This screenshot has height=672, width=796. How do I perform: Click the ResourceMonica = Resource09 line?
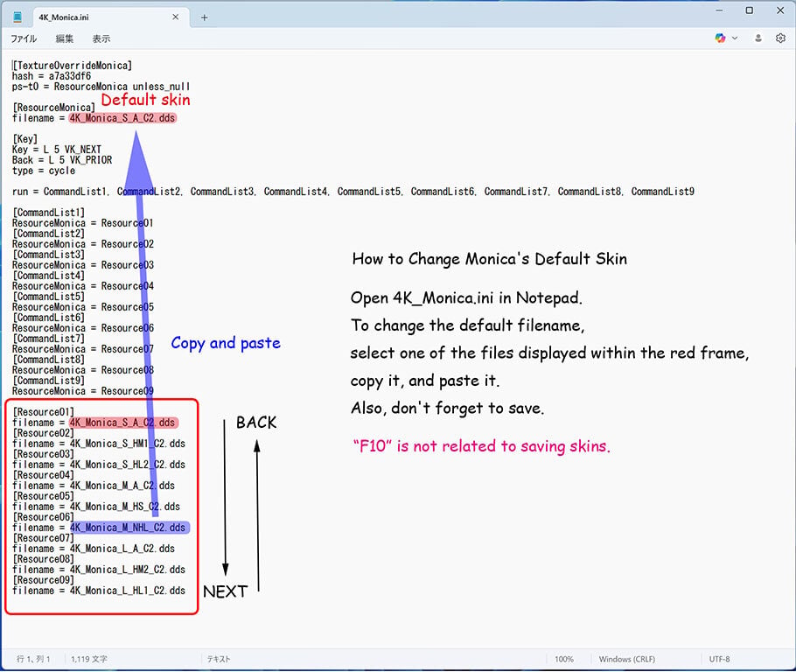(83, 391)
